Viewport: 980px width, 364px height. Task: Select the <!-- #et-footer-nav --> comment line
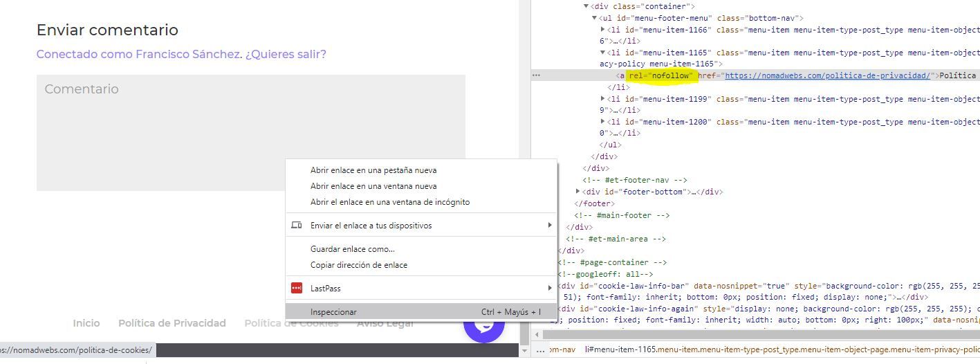(x=635, y=180)
